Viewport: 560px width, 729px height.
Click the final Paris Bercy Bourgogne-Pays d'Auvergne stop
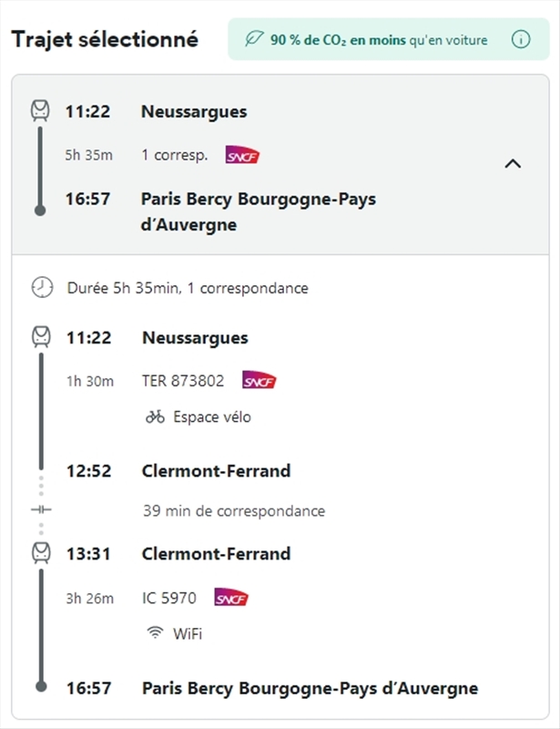310,688
